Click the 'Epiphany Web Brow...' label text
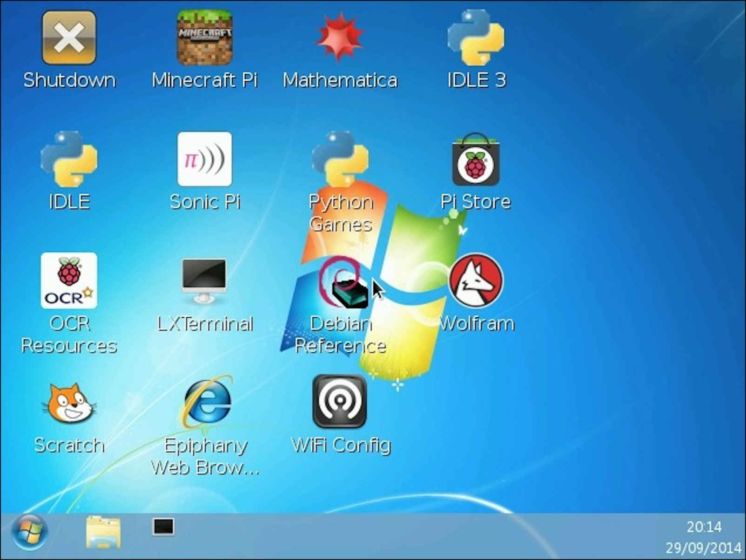The width and height of the screenshot is (746, 560). tap(205, 456)
